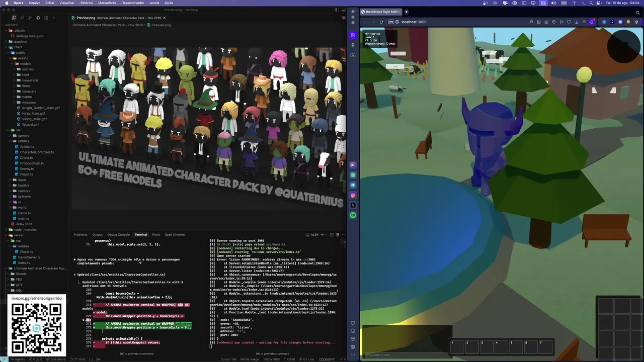Open the Desenvolvedor menu in the menu bar
Viewport: 644px width, 362px height.
pos(133,3)
